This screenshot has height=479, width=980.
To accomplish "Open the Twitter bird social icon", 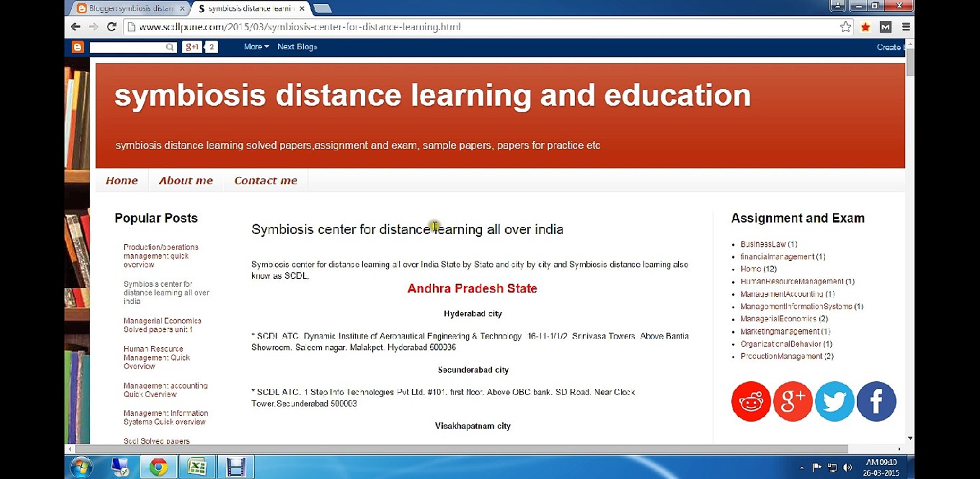I will [834, 401].
